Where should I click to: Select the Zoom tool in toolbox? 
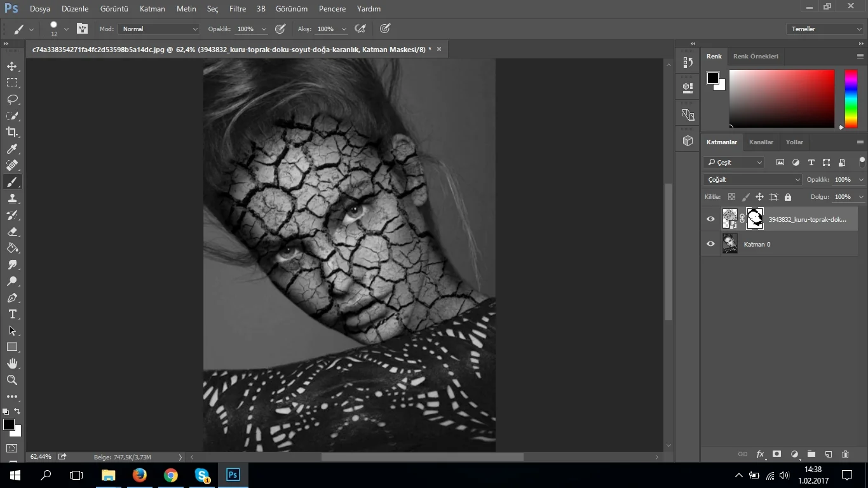pyautogui.click(x=12, y=380)
